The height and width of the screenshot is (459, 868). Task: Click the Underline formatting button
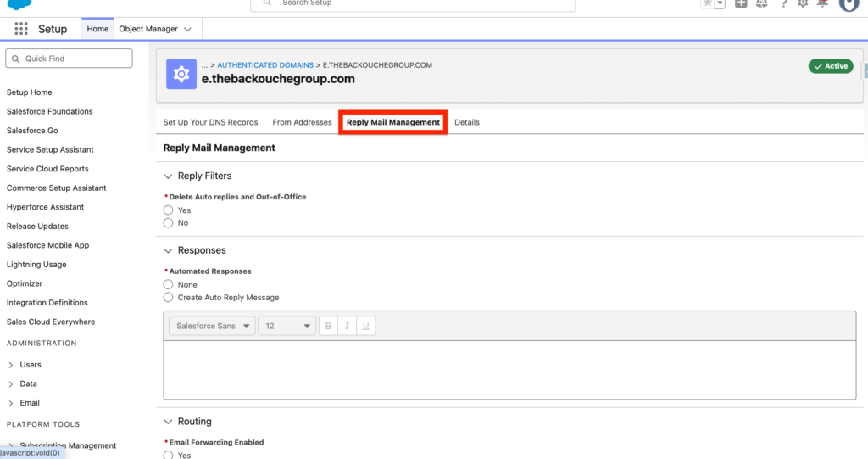365,326
